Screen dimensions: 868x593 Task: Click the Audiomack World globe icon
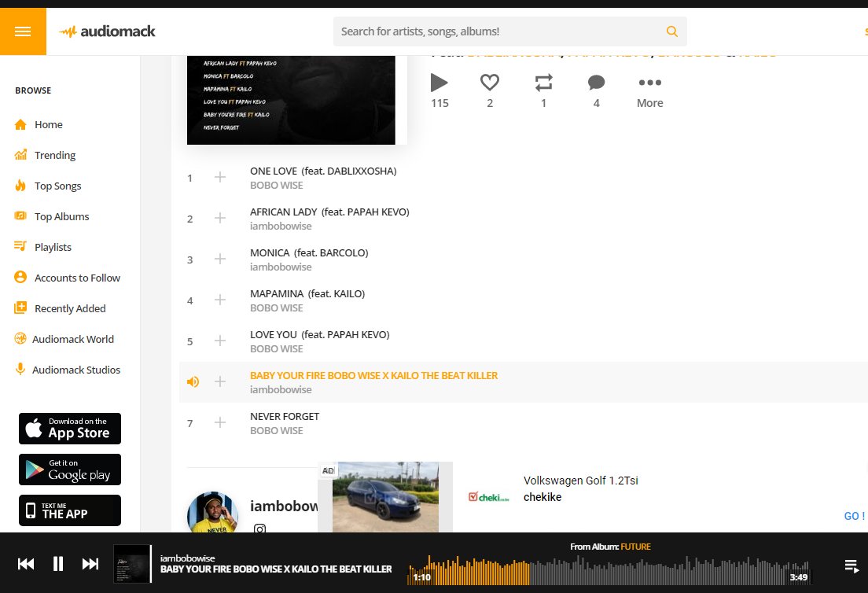point(20,338)
